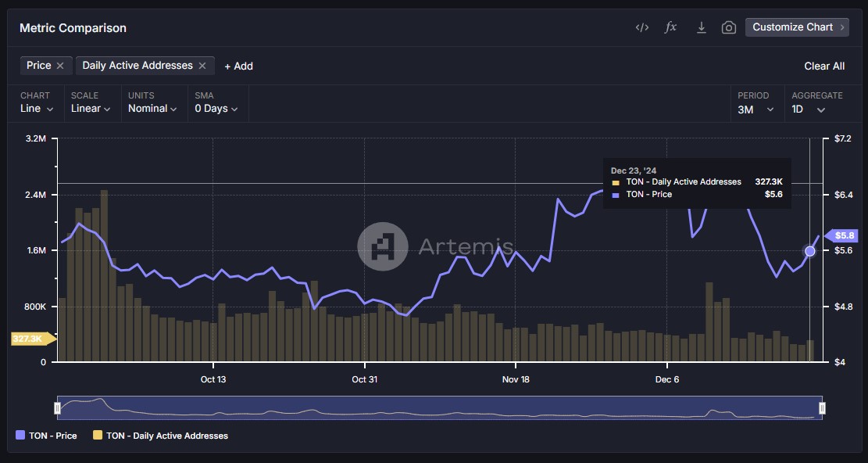868x463 pixels.
Task: Remove the Daily Active Addresses chip
Action: coord(202,66)
